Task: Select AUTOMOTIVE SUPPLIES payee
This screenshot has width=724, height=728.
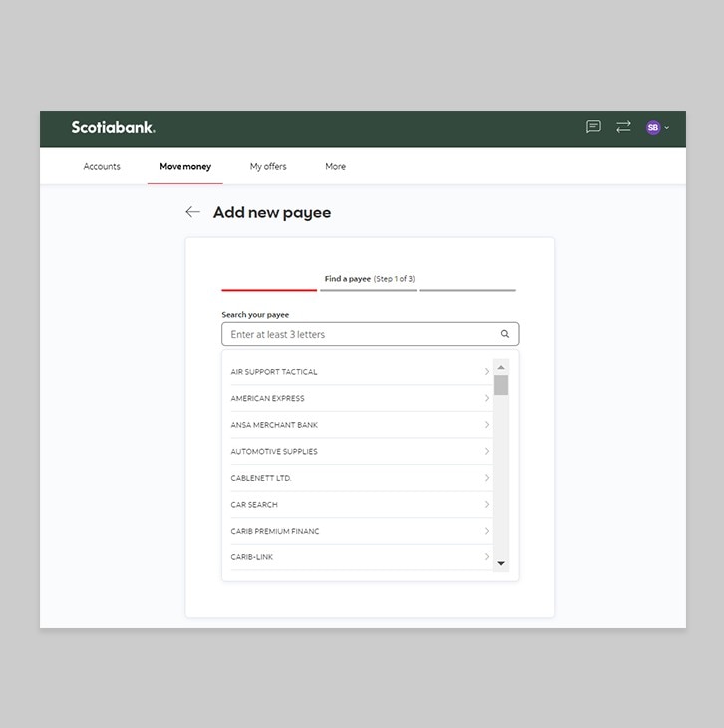Action: tap(361, 451)
